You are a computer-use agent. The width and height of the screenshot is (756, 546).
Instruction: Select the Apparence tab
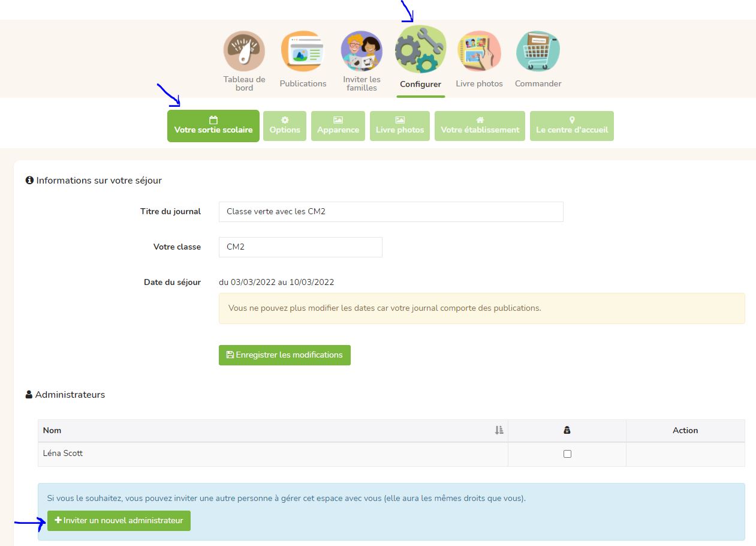(x=338, y=125)
